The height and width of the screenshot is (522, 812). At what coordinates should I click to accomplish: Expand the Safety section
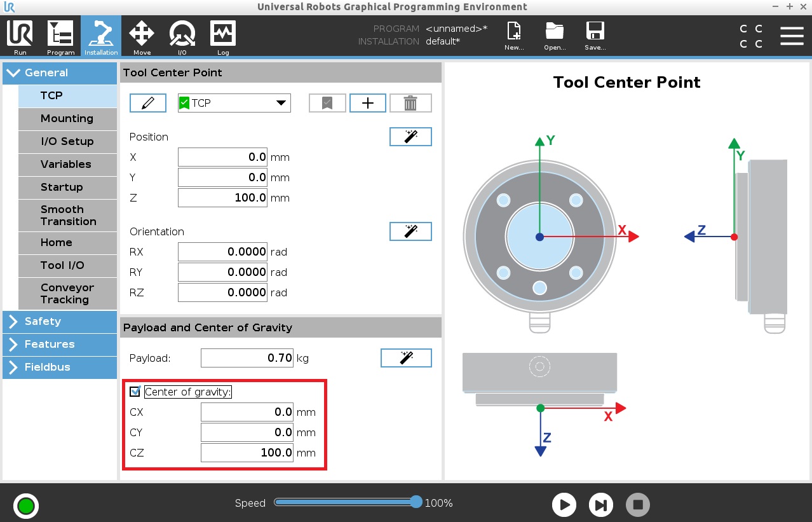point(60,321)
